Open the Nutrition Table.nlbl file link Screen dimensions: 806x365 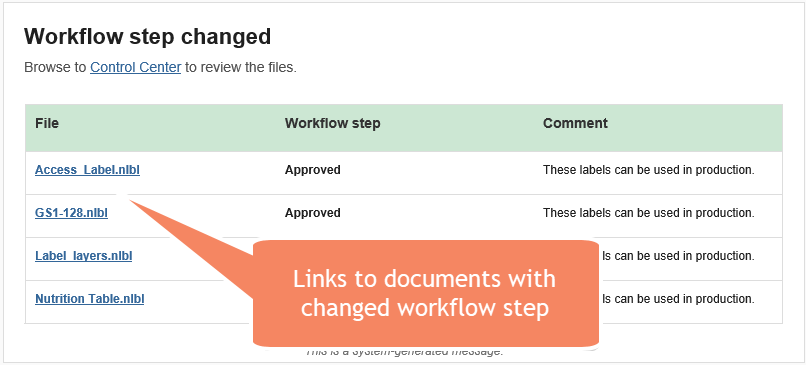(x=89, y=299)
